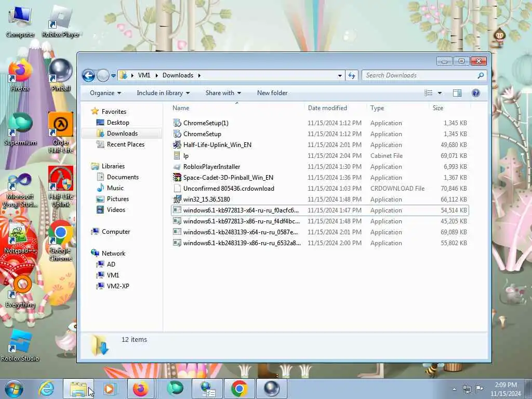Launch Roblox Player desktop shortcut
The image size is (532, 399).
coord(60,22)
